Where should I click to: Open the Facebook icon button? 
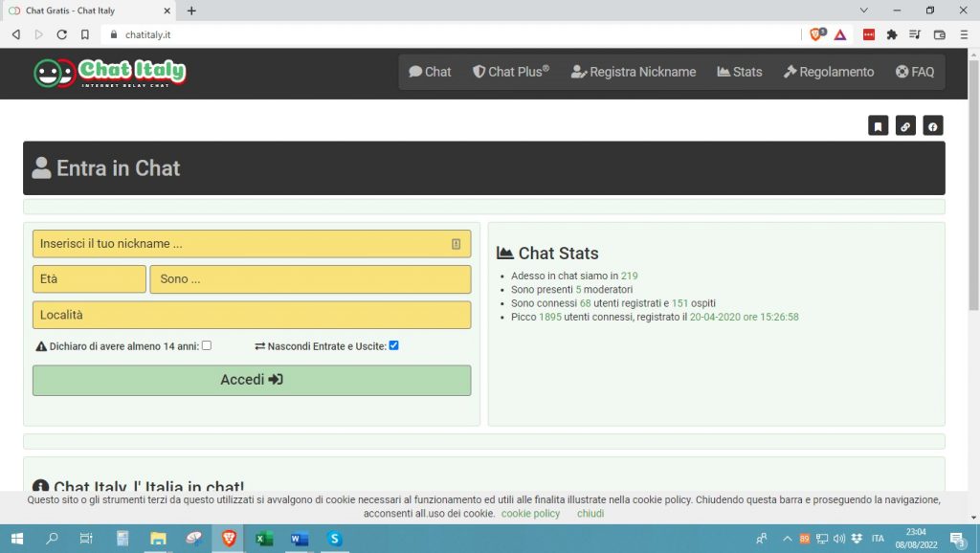pos(932,126)
